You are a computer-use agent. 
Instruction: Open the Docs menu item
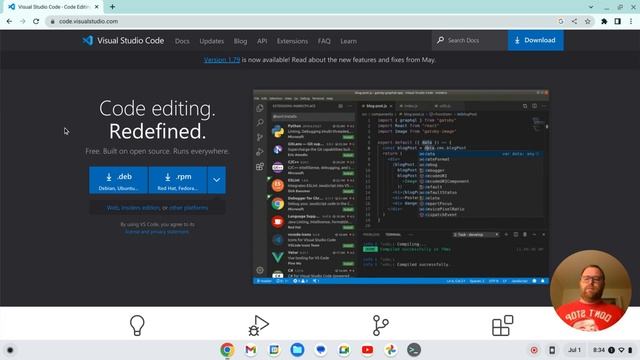pyautogui.click(x=182, y=41)
